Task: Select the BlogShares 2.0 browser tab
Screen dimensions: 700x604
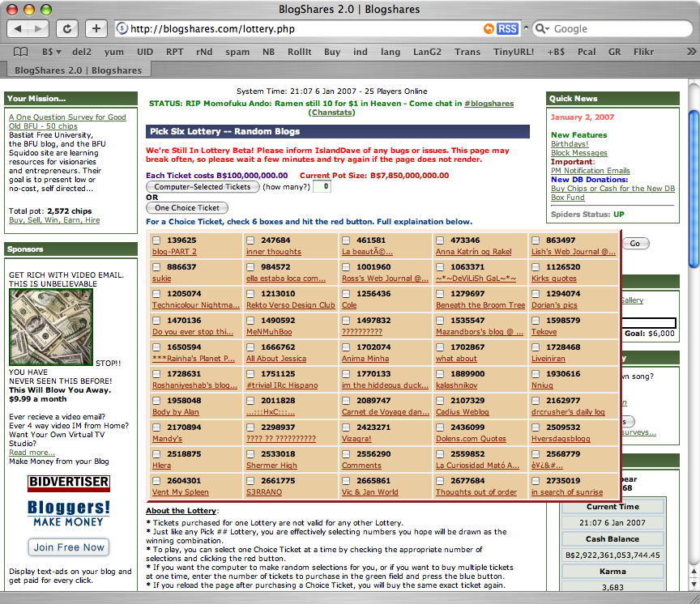Action: 78,70
